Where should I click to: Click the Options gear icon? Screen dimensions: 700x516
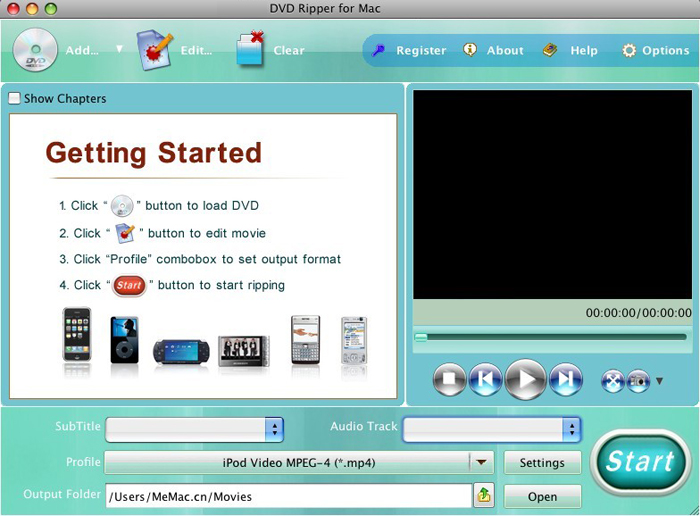629,50
